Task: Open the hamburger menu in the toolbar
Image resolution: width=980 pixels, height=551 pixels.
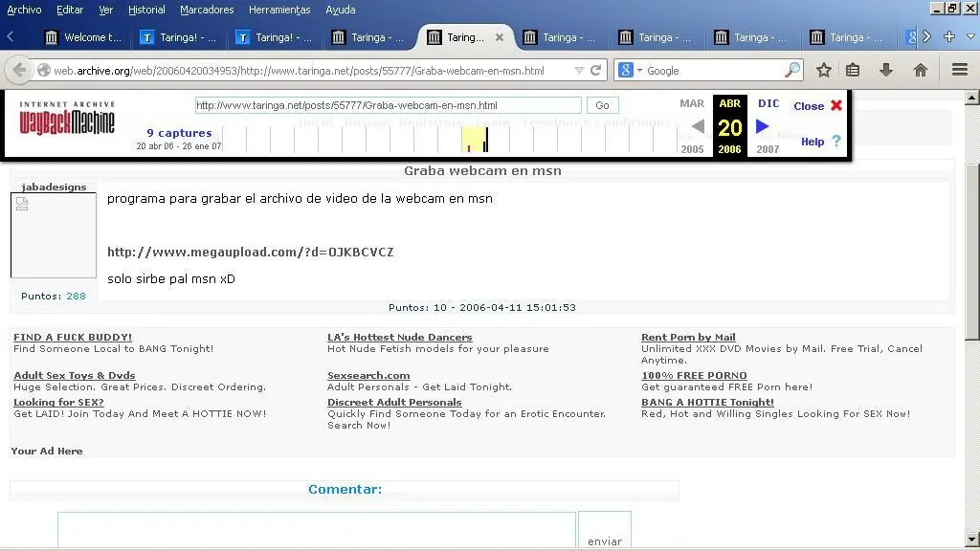Action: pyautogui.click(x=959, y=70)
